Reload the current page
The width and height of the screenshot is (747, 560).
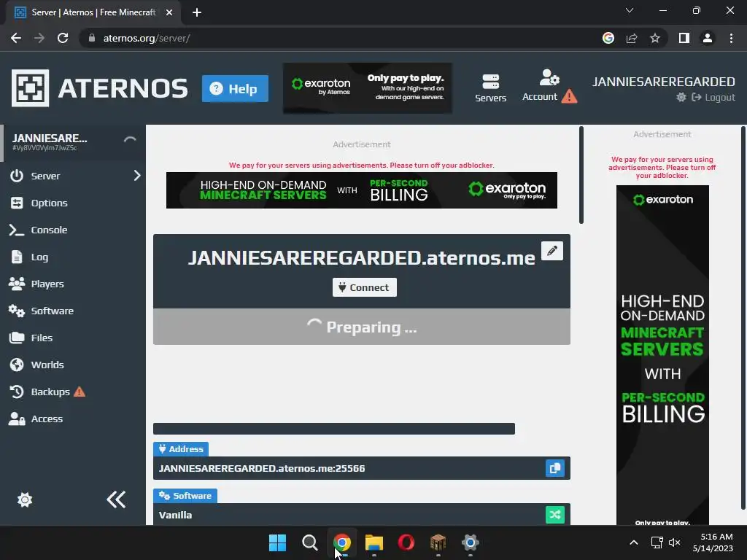pyautogui.click(x=63, y=38)
